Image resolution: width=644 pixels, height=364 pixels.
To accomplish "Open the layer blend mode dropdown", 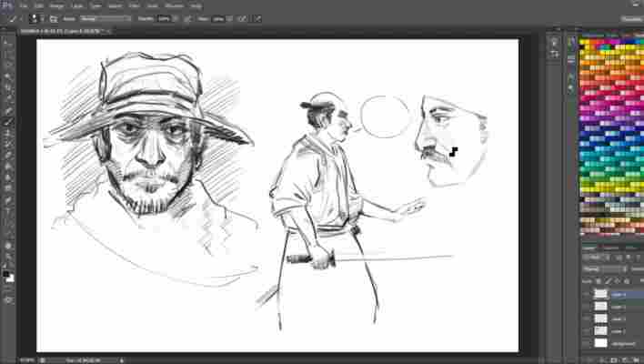I will click(x=604, y=269).
